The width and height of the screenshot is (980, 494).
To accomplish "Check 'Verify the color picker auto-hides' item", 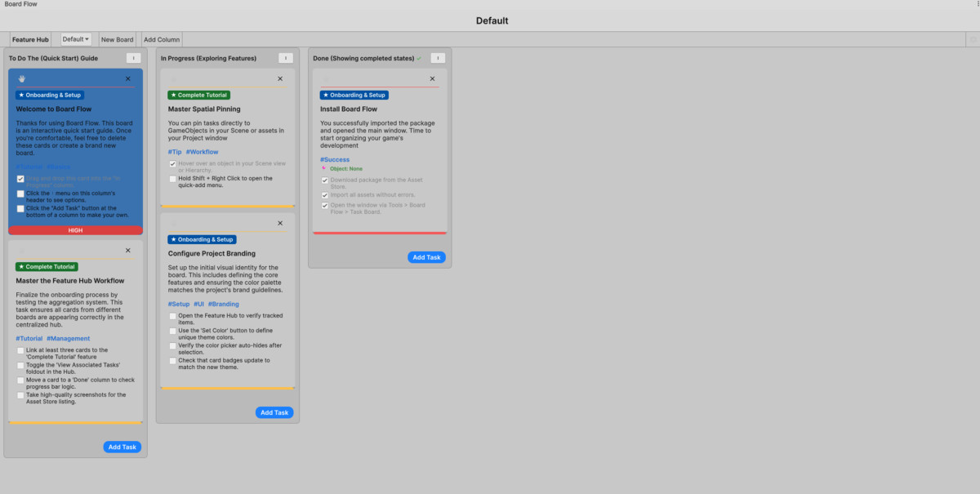I will point(173,345).
